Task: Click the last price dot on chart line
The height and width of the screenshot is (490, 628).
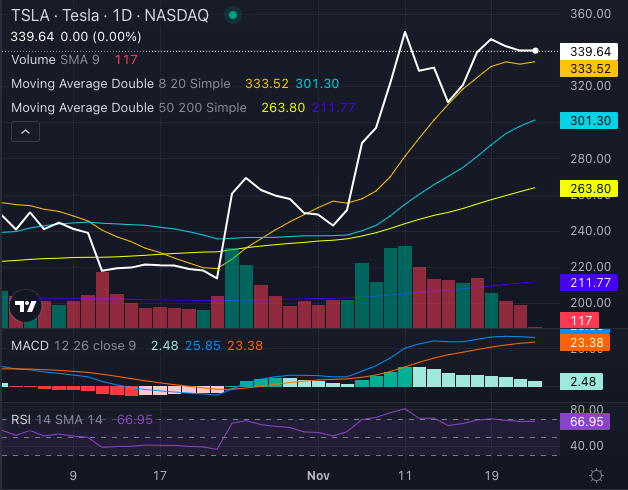Action: pos(536,50)
